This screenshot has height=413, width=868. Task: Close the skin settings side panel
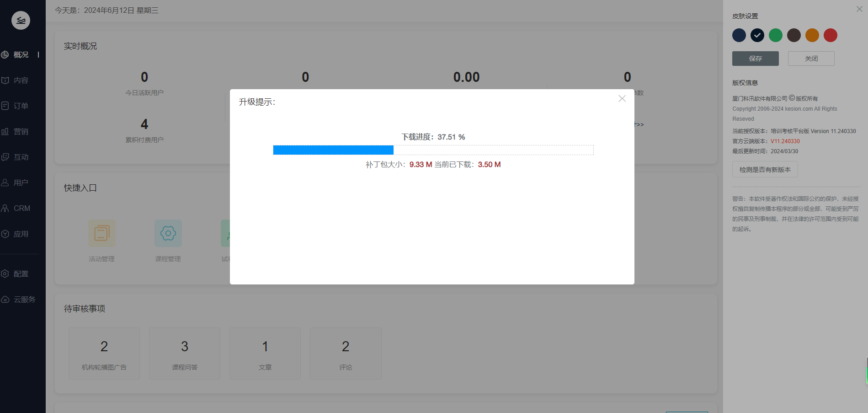pyautogui.click(x=859, y=9)
